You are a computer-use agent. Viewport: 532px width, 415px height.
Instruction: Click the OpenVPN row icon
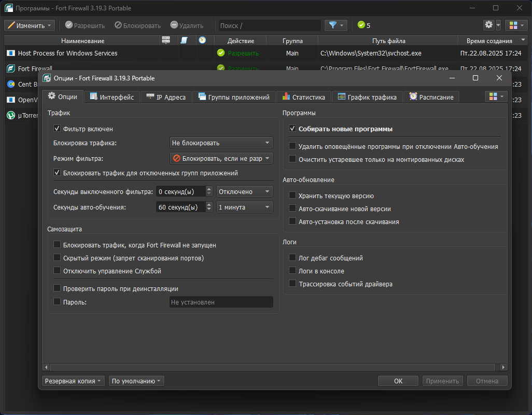(11, 100)
